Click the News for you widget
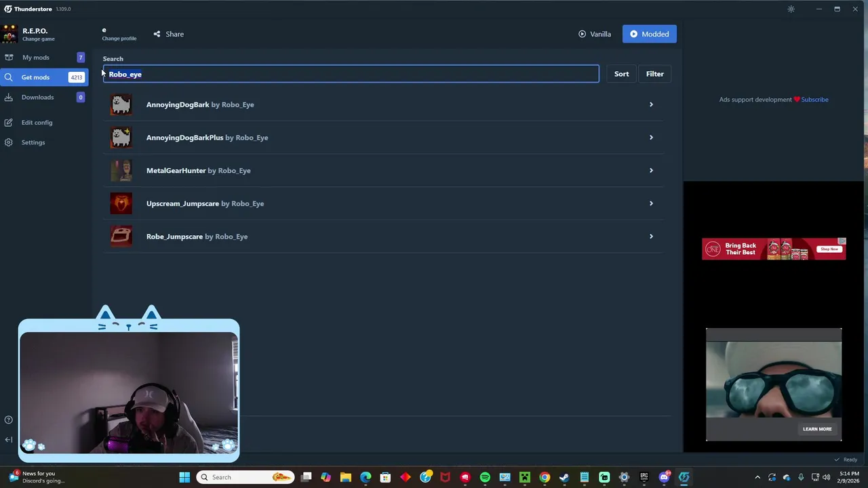 click(37, 477)
